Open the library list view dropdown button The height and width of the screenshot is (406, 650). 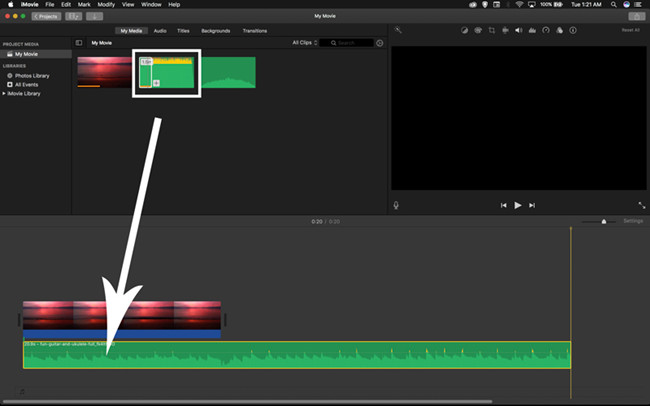[x=73, y=16]
